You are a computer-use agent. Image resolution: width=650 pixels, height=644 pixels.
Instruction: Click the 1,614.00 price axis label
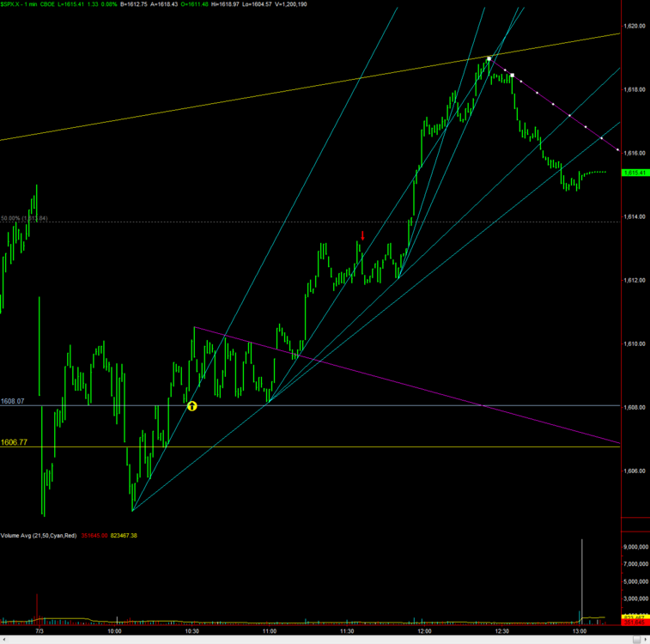(x=635, y=216)
